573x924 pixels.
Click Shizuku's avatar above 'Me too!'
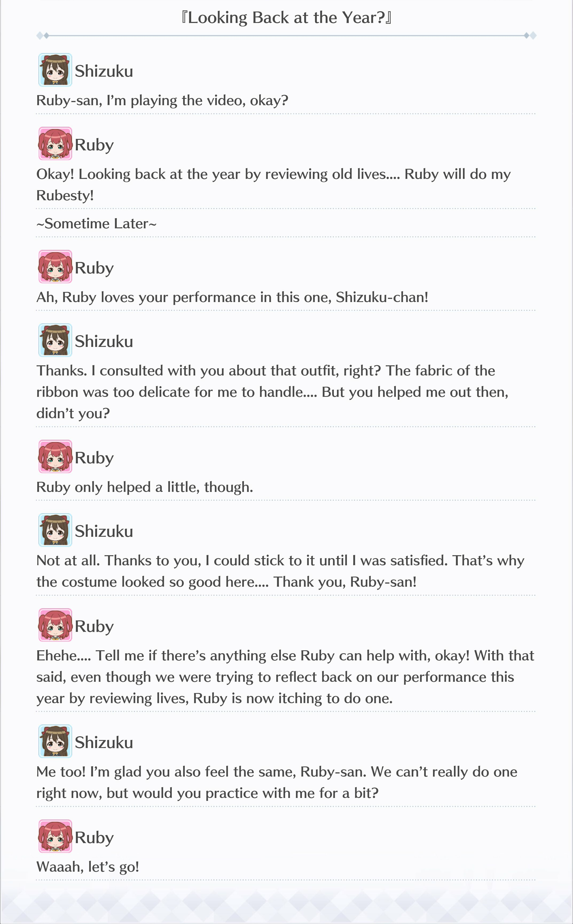[x=55, y=741]
